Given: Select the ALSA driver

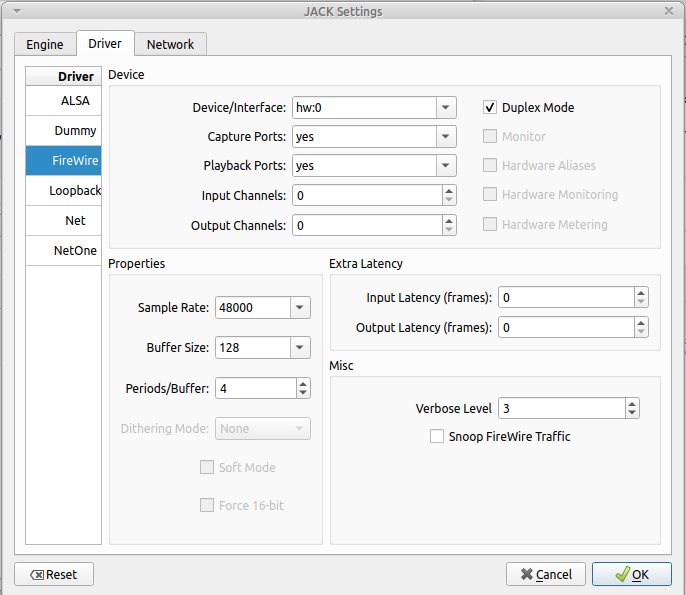Looking at the screenshot, I should 64,101.
